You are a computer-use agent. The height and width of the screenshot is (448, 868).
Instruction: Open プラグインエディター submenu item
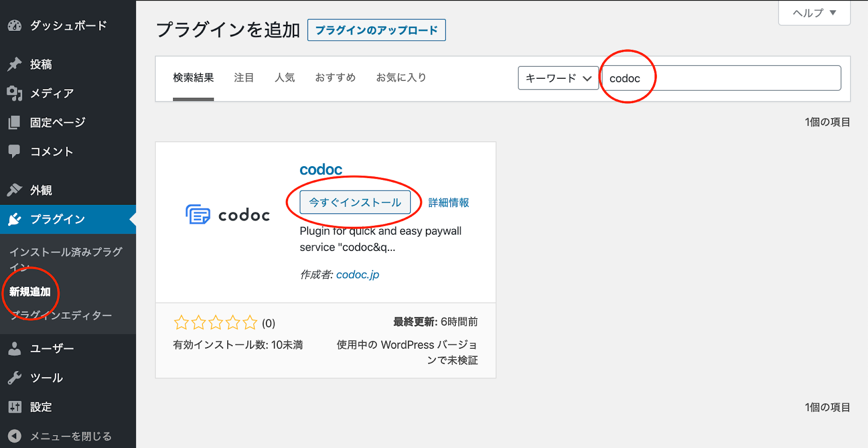point(61,316)
